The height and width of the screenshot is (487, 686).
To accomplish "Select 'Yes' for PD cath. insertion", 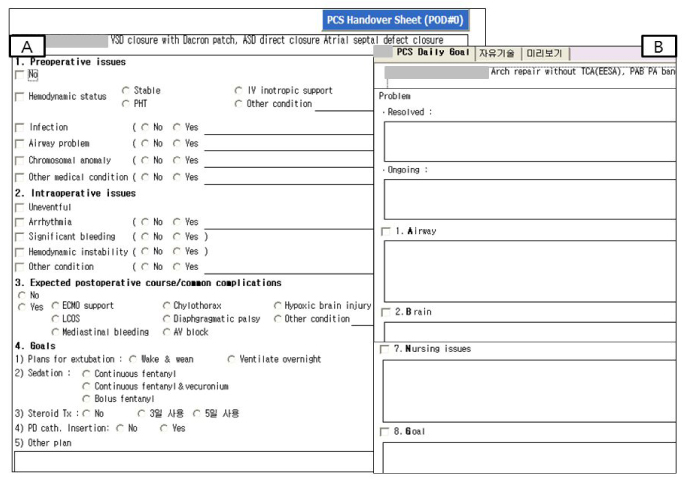I will click(164, 428).
